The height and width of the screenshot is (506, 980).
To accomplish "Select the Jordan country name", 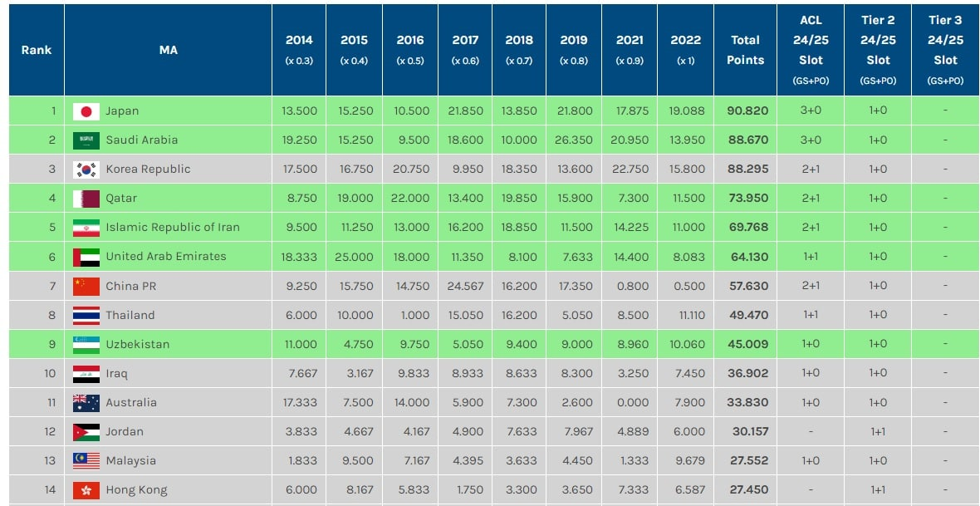I will 125,432.
